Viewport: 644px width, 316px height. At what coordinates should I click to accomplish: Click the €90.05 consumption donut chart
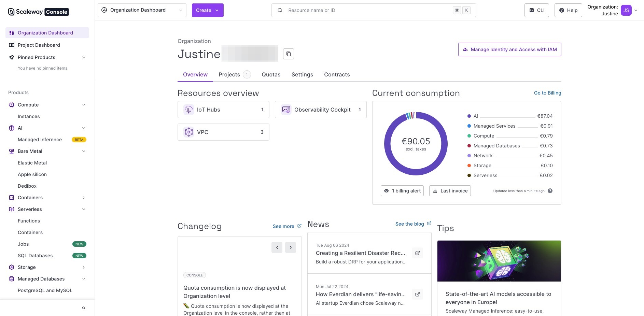click(416, 144)
